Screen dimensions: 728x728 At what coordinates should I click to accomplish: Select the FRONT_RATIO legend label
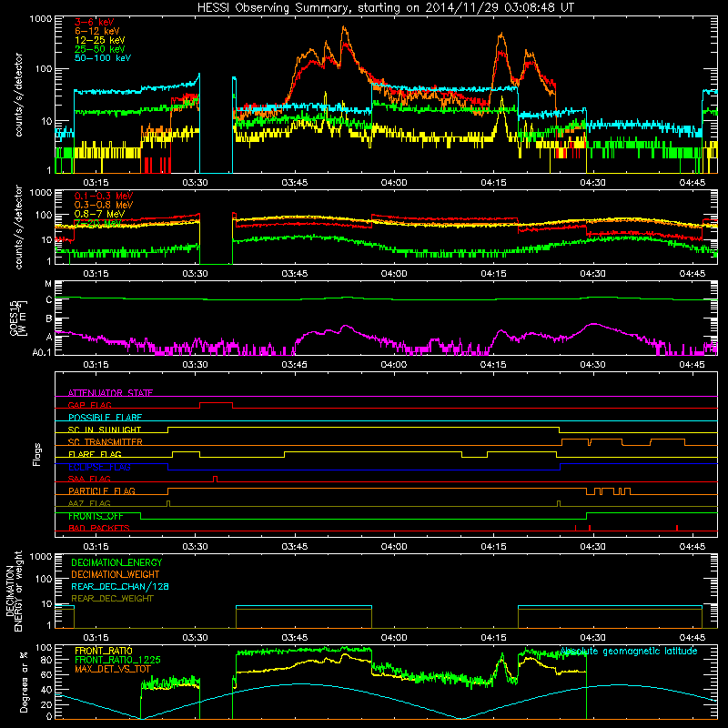(103, 651)
